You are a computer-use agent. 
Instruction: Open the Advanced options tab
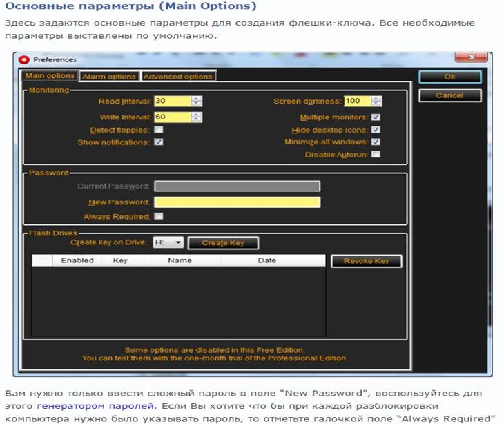click(x=178, y=77)
